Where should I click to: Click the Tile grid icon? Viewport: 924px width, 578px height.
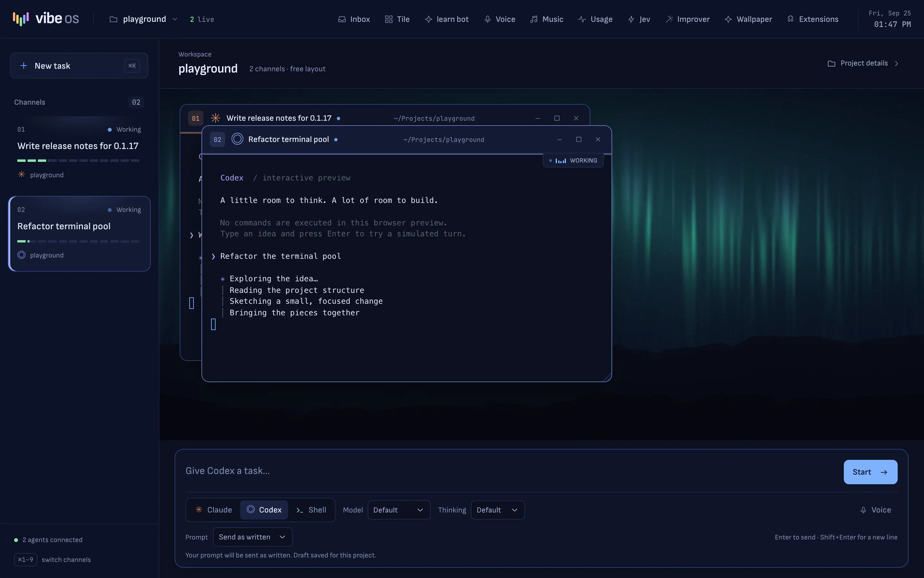pyautogui.click(x=389, y=19)
